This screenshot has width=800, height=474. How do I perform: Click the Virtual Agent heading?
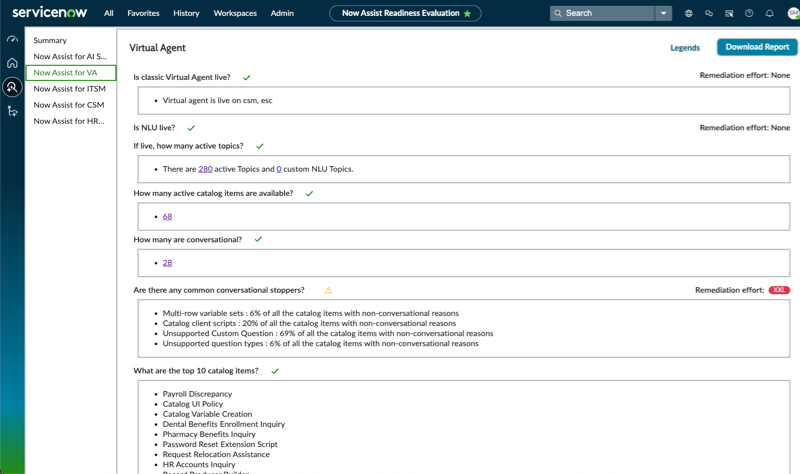point(157,48)
